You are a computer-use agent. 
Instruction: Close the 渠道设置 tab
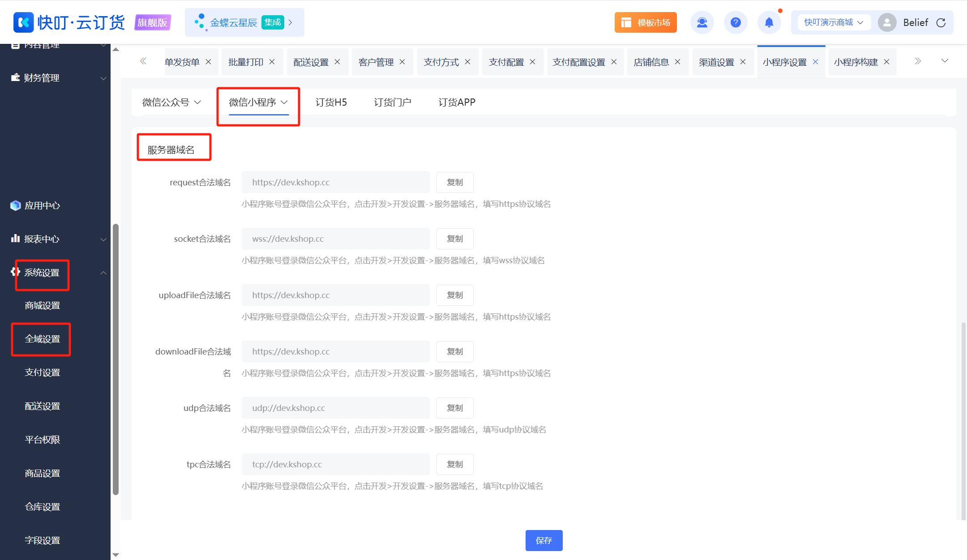pyautogui.click(x=743, y=62)
